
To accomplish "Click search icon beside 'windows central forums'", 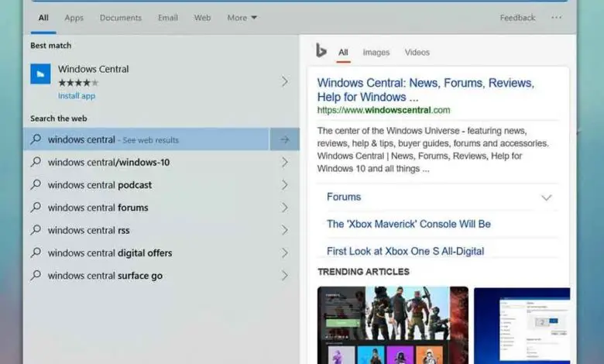I will (x=36, y=208).
